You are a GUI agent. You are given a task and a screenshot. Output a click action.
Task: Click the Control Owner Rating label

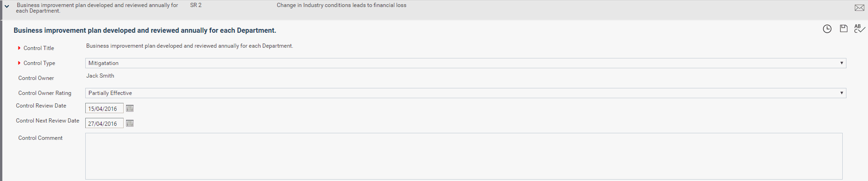pos(45,93)
